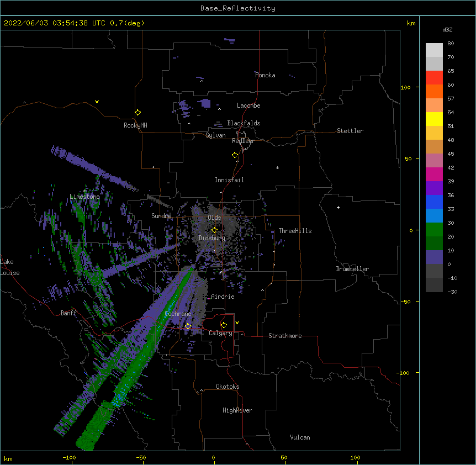
Task: Pick the pink 45 dBZ legend swatch
Action: [434, 161]
